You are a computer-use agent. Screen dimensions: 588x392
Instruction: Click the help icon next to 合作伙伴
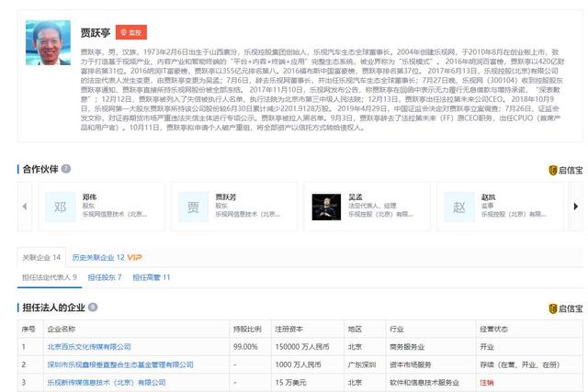[x=65, y=169]
